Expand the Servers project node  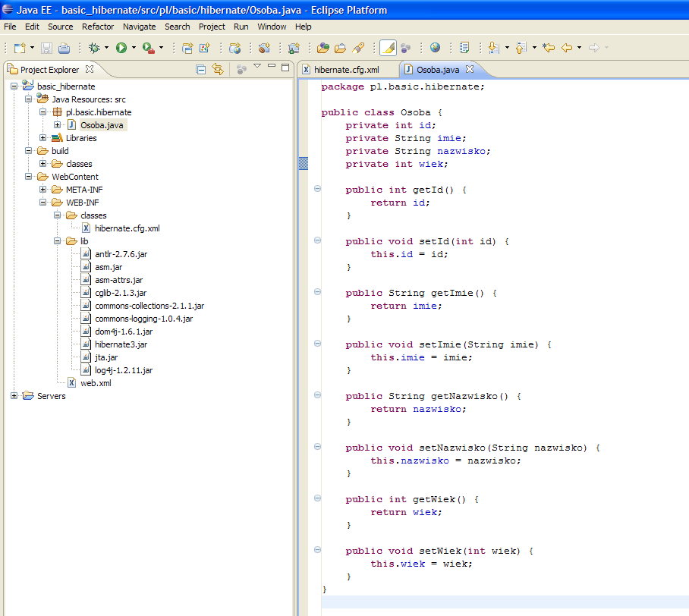[x=14, y=395]
